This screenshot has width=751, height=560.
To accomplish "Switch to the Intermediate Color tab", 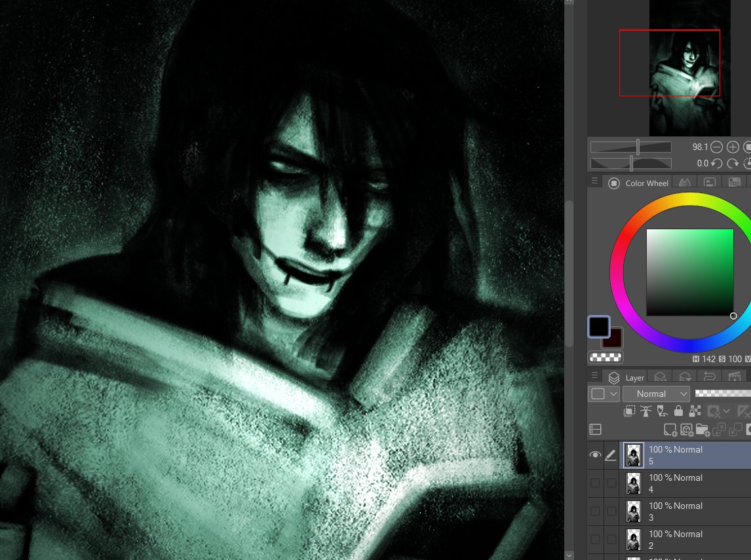I will click(x=709, y=182).
